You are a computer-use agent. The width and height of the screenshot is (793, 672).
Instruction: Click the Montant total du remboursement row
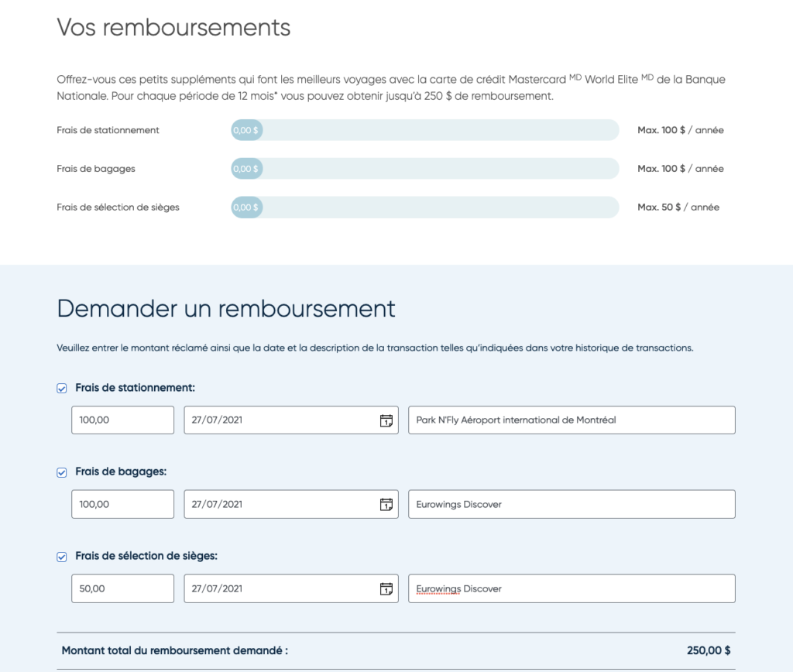(x=396, y=650)
